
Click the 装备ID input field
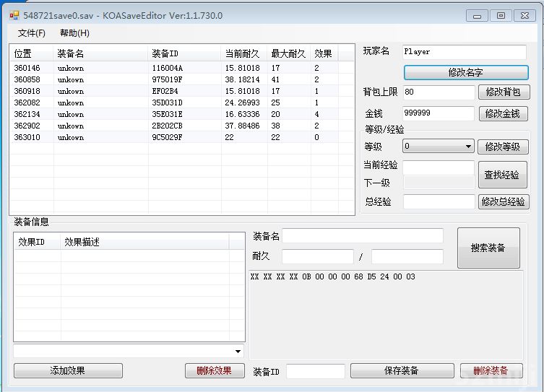point(315,371)
